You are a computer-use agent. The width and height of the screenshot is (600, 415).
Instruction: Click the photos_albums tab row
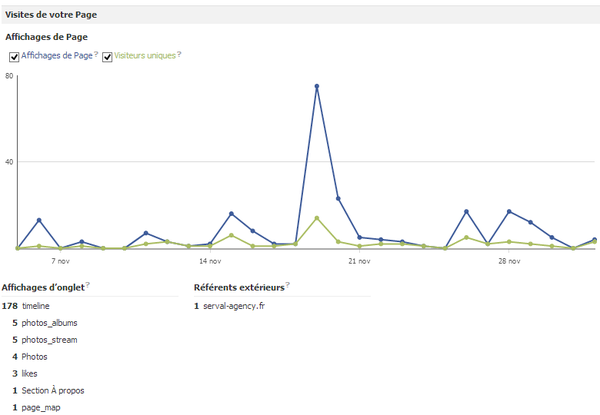pyautogui.click(x=45, y=323)
